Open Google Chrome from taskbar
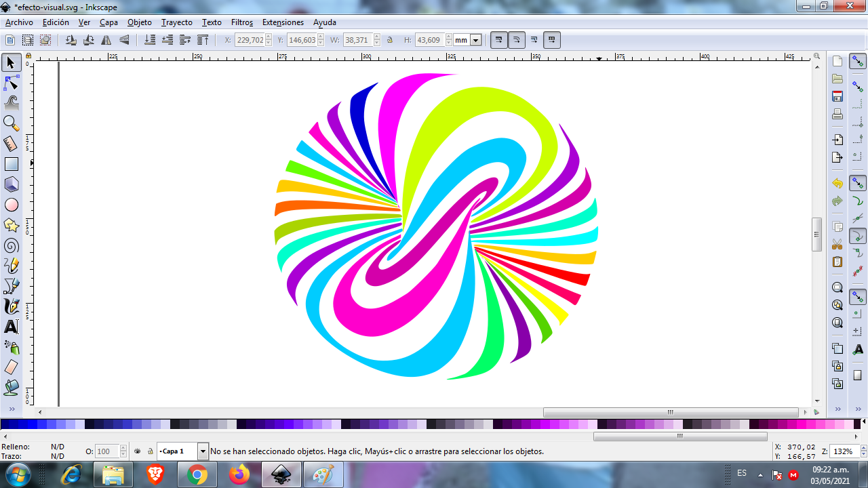This screenshot has width=868, height=488. tap(197, 474)
